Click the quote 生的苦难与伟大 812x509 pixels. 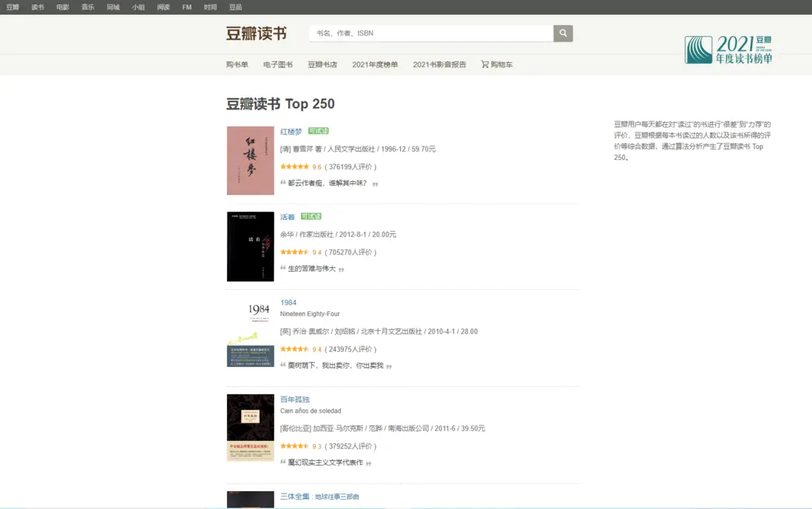point(312,269)
